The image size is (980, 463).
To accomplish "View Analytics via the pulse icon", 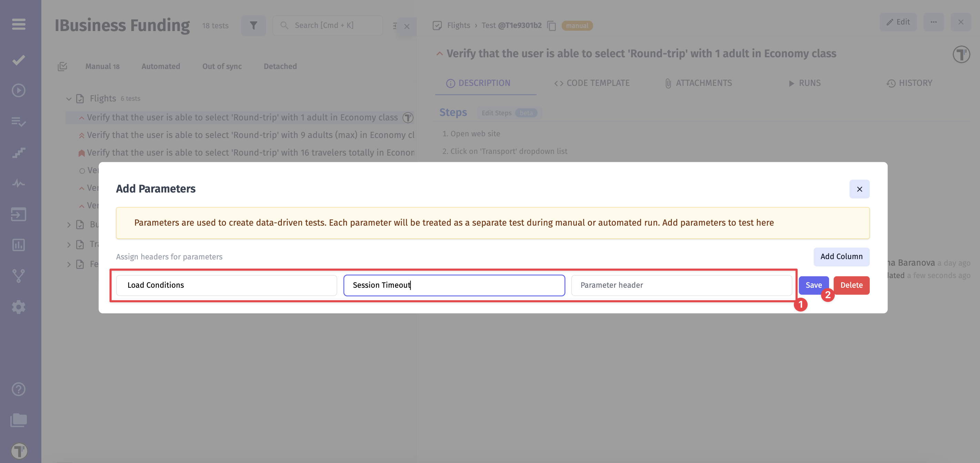I will 18,183.
